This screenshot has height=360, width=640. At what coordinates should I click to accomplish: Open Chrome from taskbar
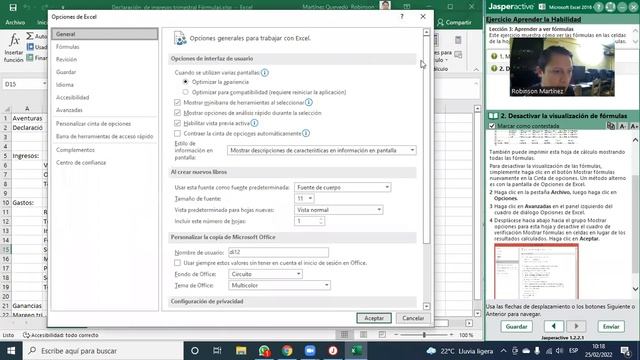(x=287, y=351)
